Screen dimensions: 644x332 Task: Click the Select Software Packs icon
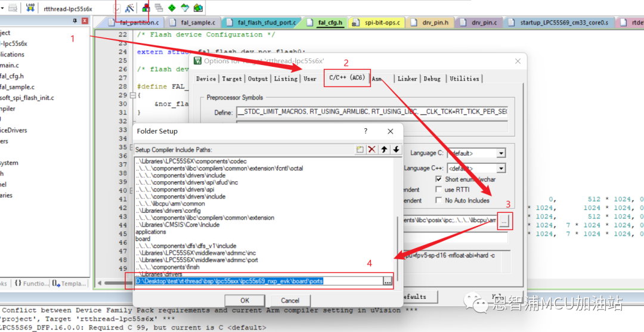[185, 8]
